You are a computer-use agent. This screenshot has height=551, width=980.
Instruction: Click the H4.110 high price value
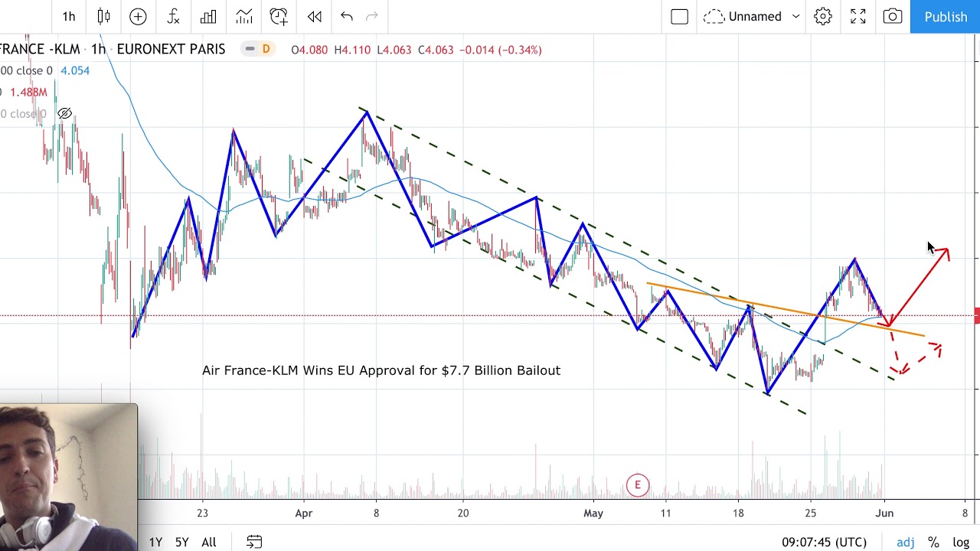[352, 50]
